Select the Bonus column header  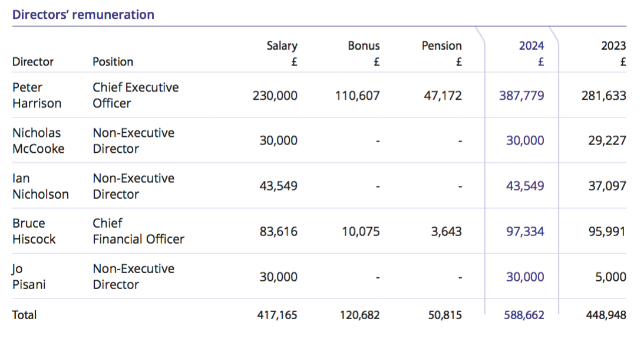pyautogui.click(x=364, y=46)
